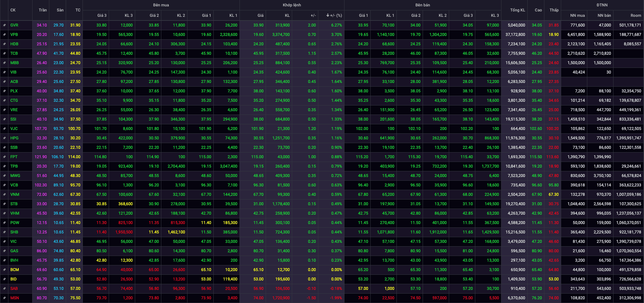This screenshot has width=644, height=303.
Task: Open the SAB ticker symbol
Action: [14, 289]
